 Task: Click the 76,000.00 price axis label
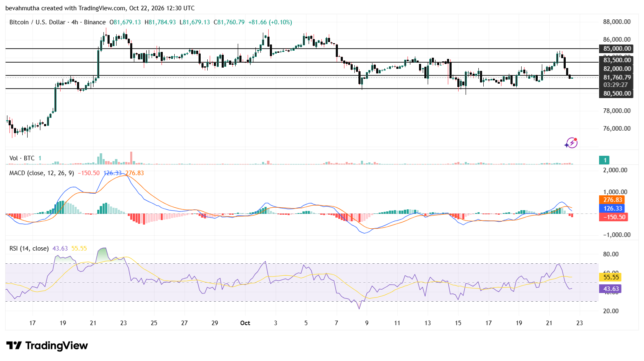click(x=616, y=128)
